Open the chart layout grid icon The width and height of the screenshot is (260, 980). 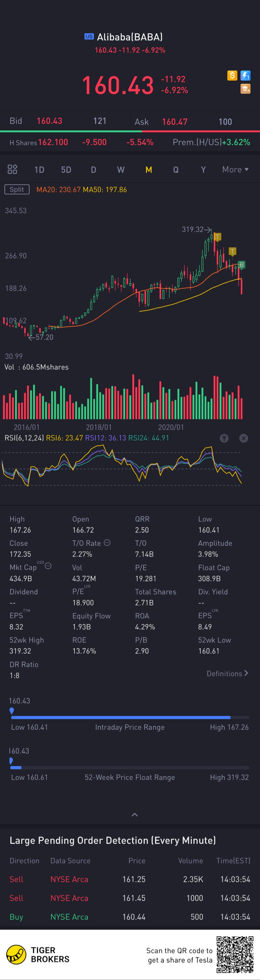12,169
